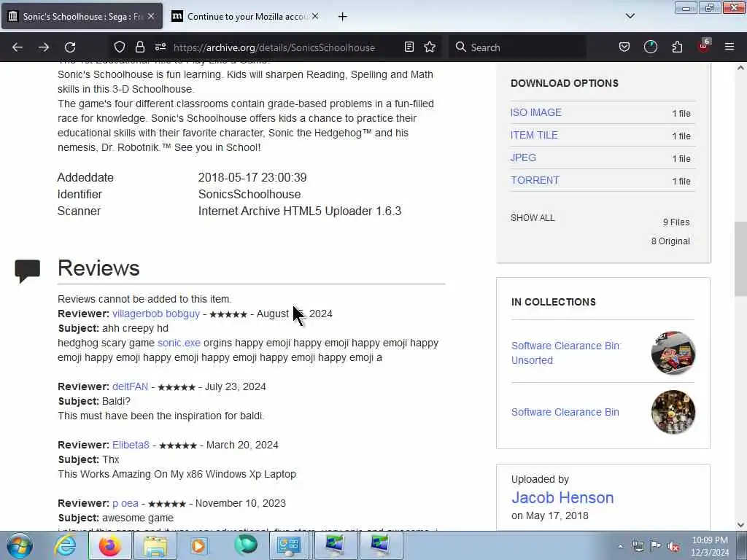Toggle Reader View icon
Screen dimensions: 747x560
[x=409, y=47]
